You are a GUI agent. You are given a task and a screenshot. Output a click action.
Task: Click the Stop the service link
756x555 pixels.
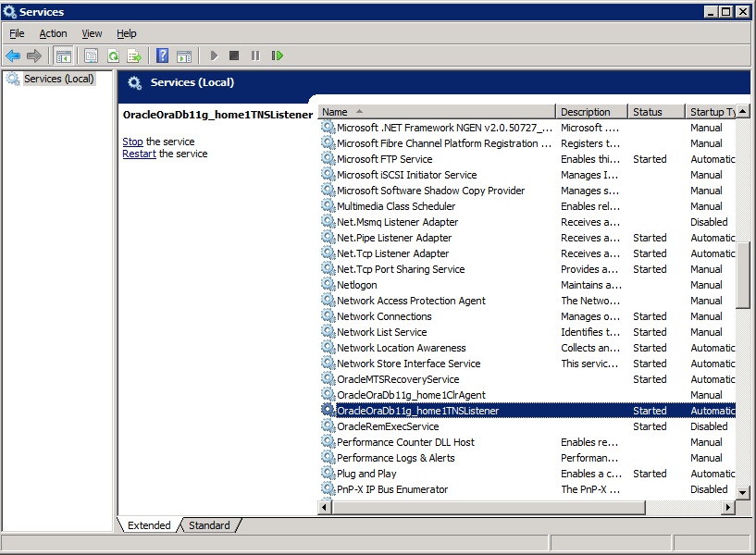pyautogui.click(x=132, y=142)
